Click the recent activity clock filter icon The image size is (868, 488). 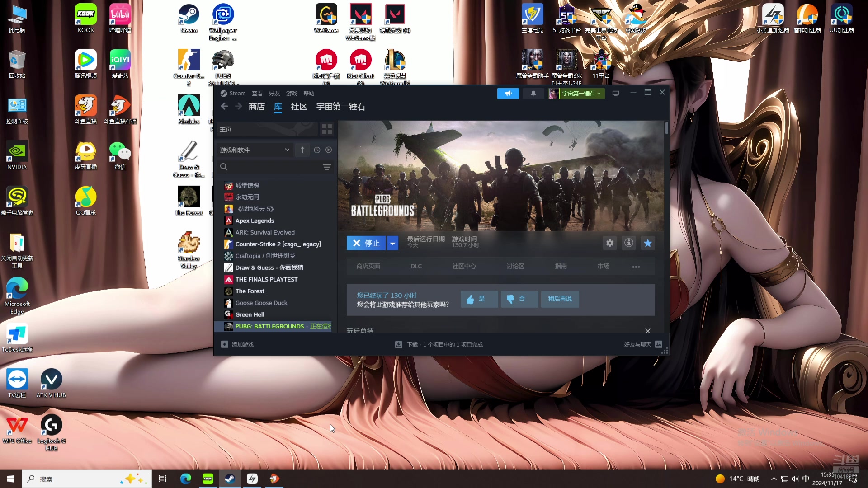click(x=317, y=150)
